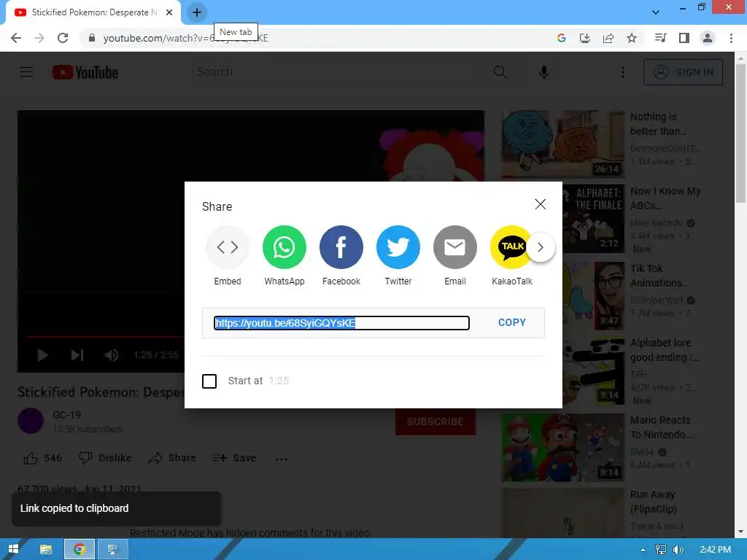Seek on the video progress bar
This screenshot has width=747, height=560.
105,337
